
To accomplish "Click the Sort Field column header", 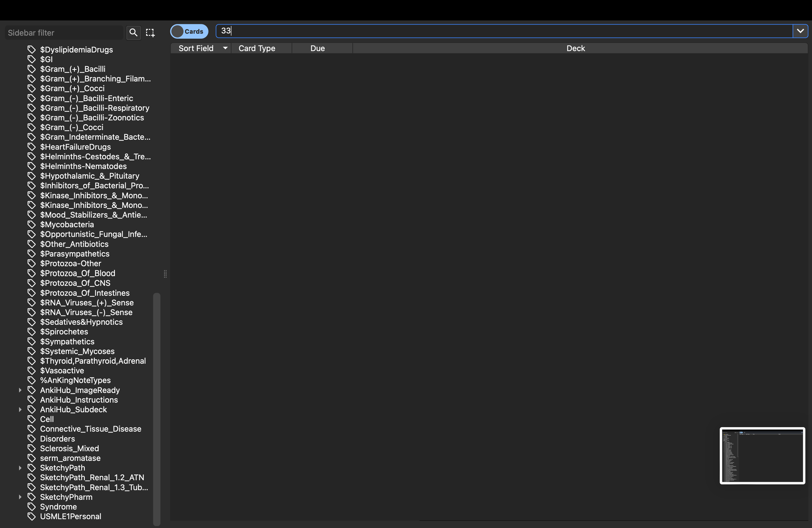I will (x=196, y=48).
